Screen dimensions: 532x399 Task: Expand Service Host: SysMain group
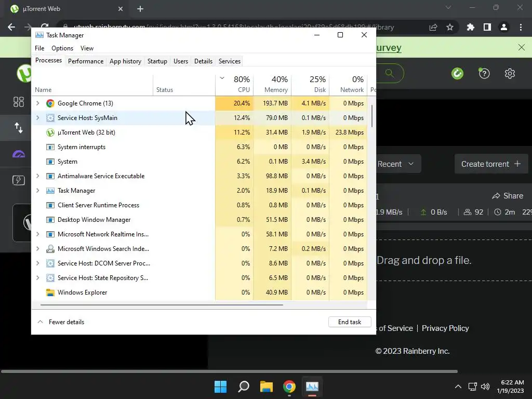(x=37, y=118)
